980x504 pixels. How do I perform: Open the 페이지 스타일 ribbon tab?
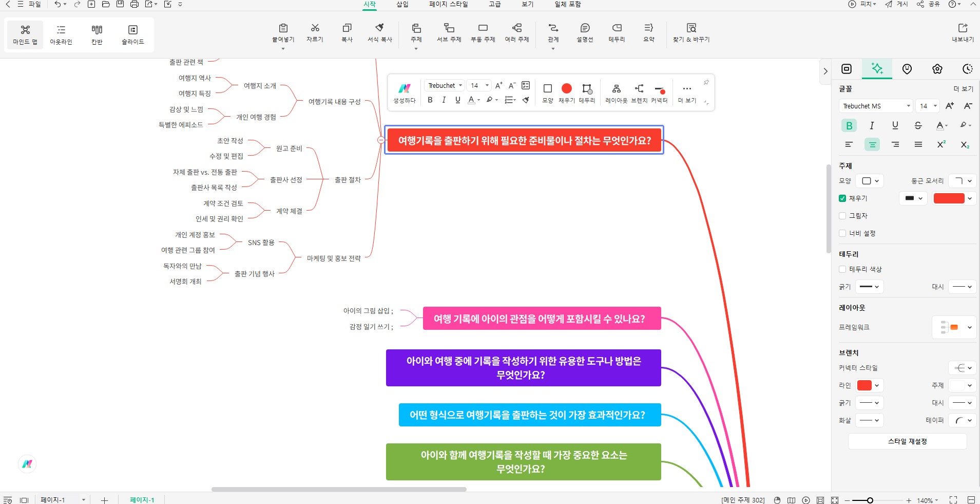pos(448,4)
